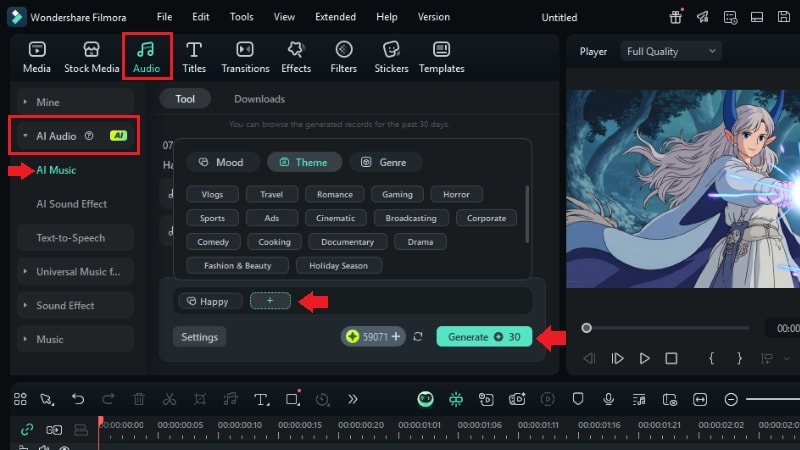Image resolution: width=800 pixels, height=450 pixels.
Task: Open the Settings button
Action: tap(199, 337)
